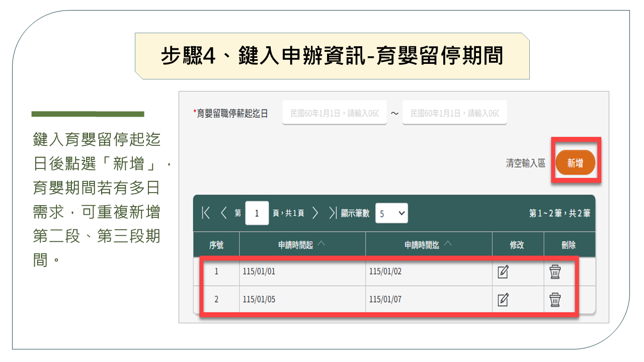This screenshot has width=644, height=362.
Task: Go to first page of results
Action: [205, 213]
